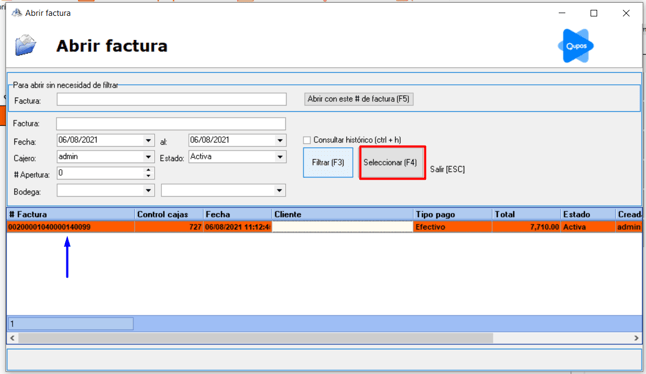The width and height of the screenshot is (646, 374).
Task: Click the record count box showing 1
Action: pos(71,324)
